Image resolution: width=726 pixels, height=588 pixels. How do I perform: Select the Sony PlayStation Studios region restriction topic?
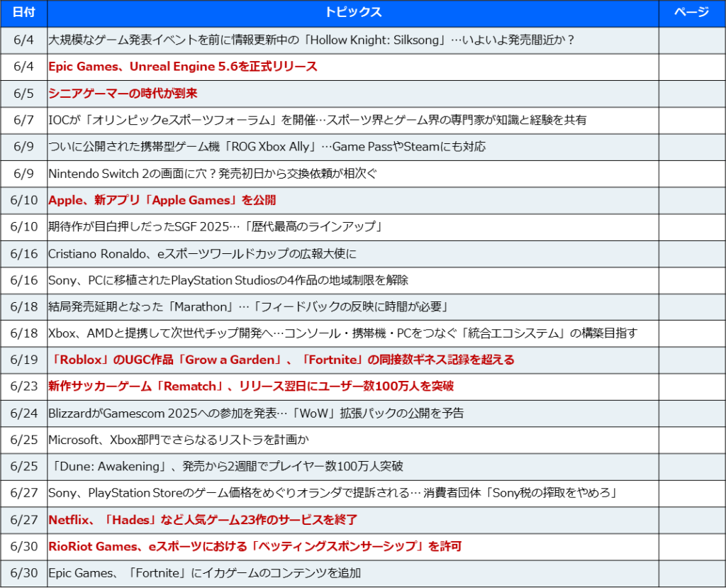tap(228, 280)
